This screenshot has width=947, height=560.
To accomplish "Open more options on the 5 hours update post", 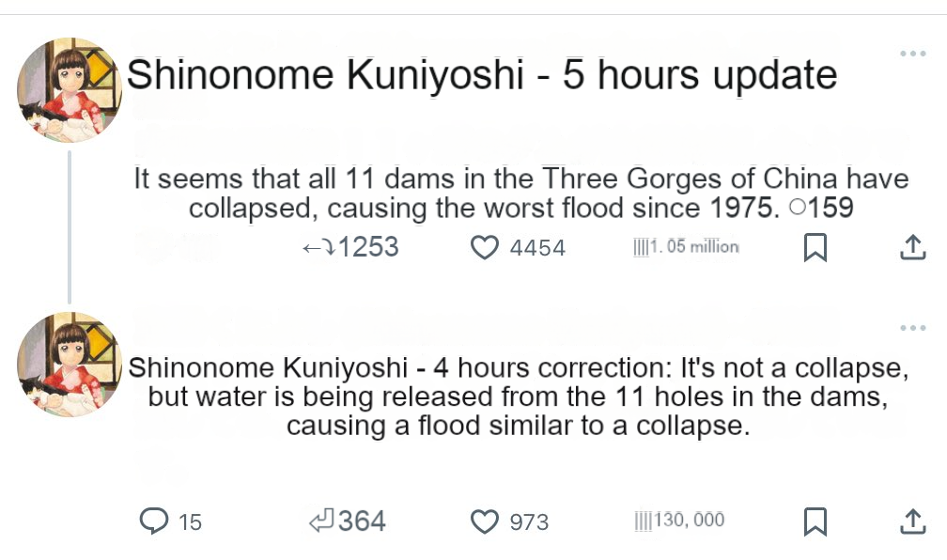I will coord(912,54).
